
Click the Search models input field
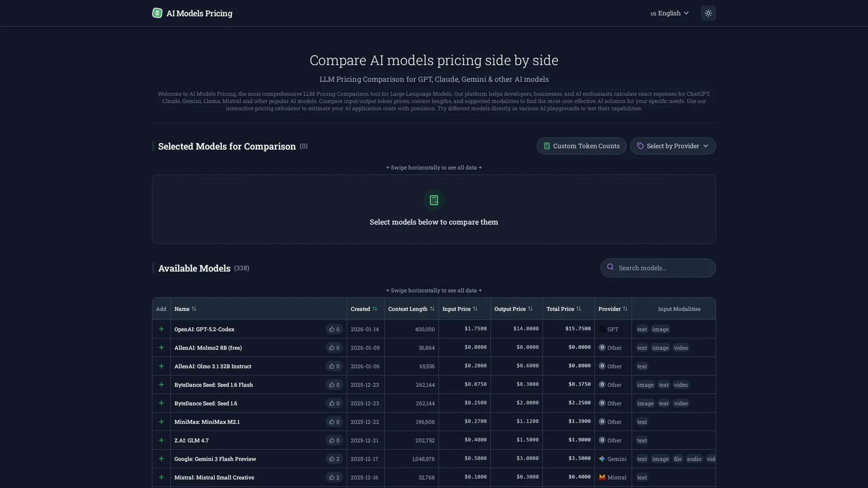[x=658, y=268]
